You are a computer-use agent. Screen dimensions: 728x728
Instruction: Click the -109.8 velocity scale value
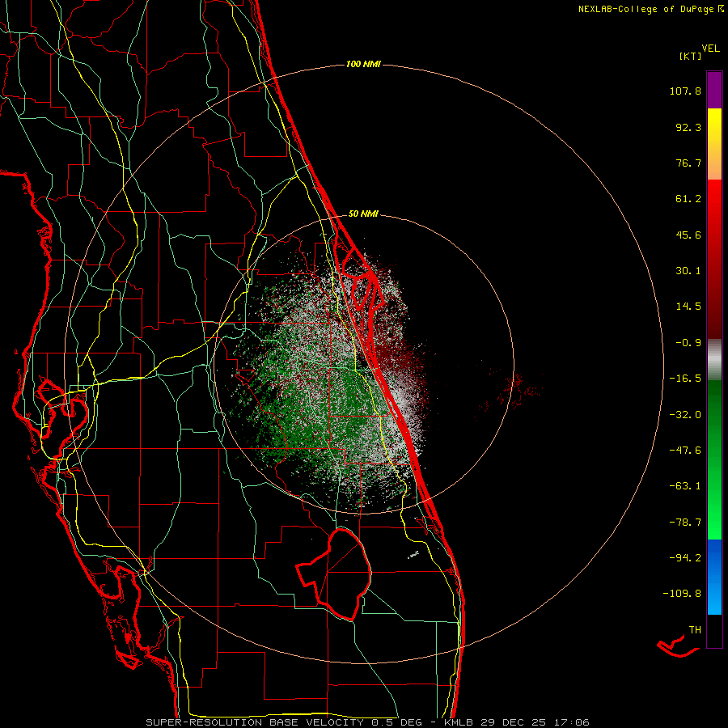point(682,594)
